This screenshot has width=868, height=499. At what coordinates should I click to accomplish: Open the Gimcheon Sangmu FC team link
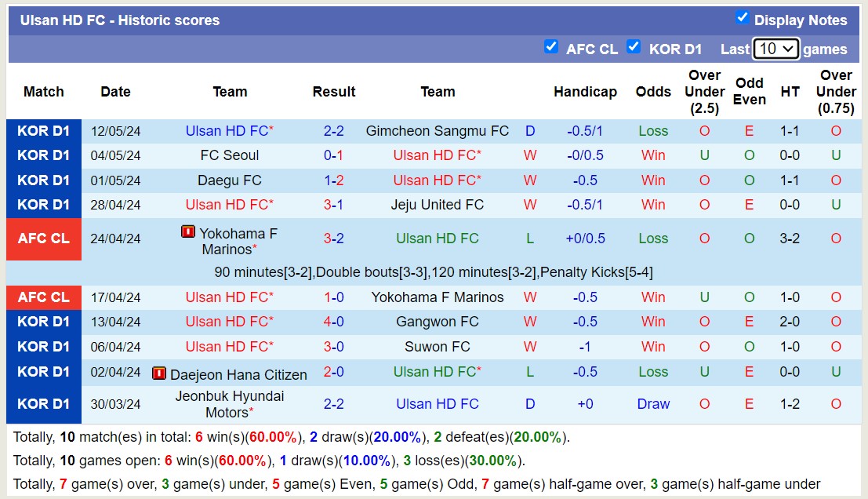(x=437, y=130)
